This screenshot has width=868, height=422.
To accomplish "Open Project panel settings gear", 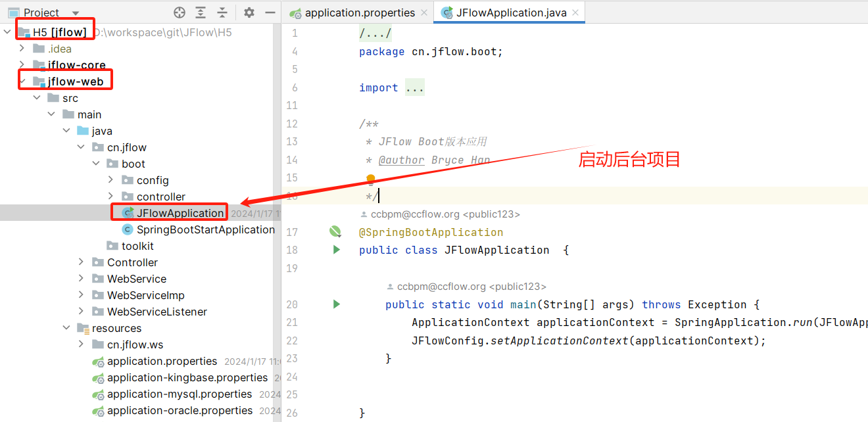I will coord(249,12).
